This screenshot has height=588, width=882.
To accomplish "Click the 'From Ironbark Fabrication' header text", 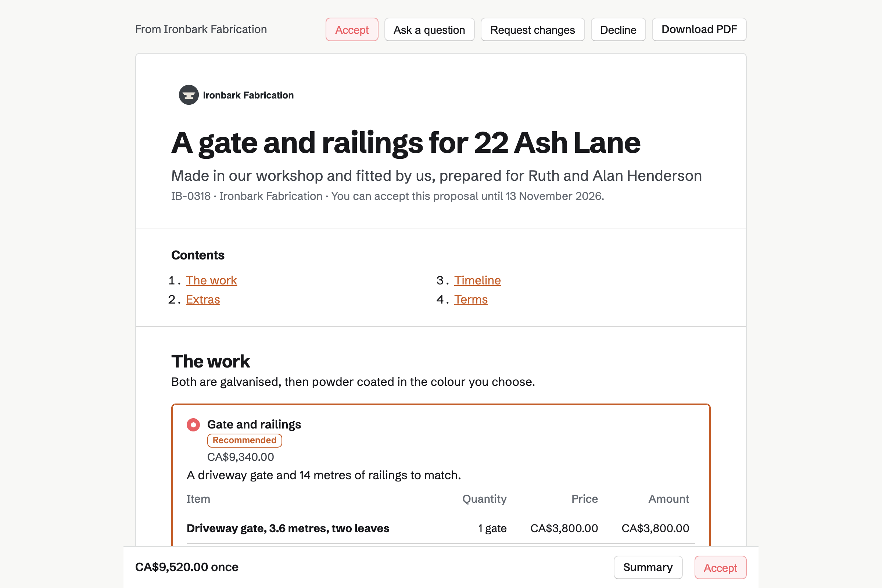I will pyautogui.click(x=201, y=29).
